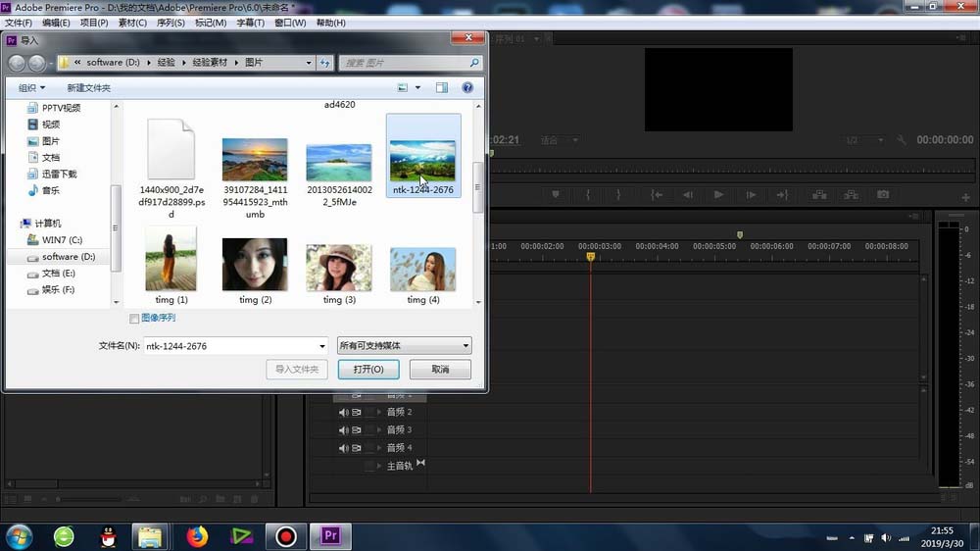Image resolution: width=980 pixels, height=551 pixels.
Task: Select the ntk-1244-2676 image thumbnail
Action: pyautogui.click(x=423, y=156)
